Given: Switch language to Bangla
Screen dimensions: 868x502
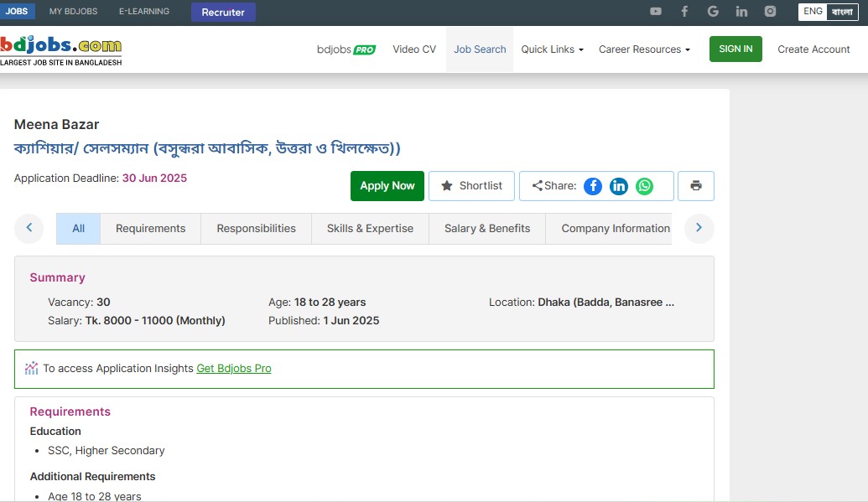Looking at the screenshot, I should click(x=842, y=12).
